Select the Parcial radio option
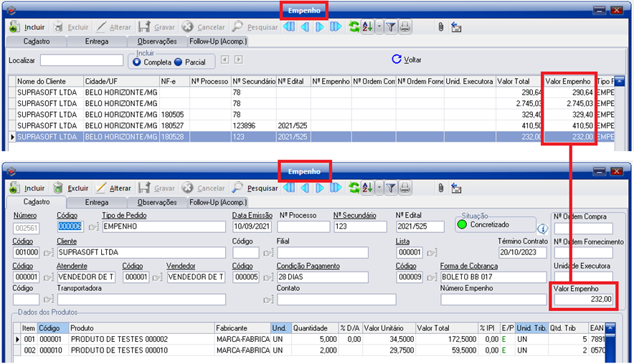This screenshot has width=634, height=364. tap(178, 62)
